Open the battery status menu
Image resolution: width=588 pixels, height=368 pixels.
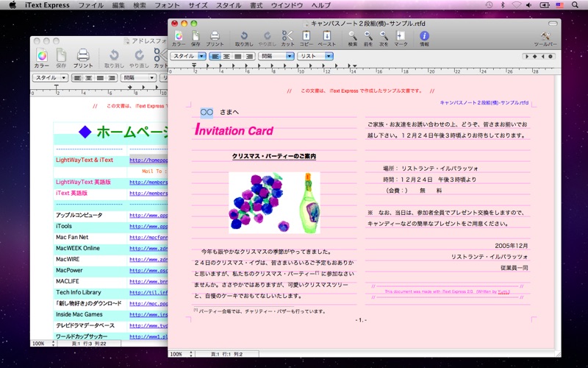click(x=544, y=5)
